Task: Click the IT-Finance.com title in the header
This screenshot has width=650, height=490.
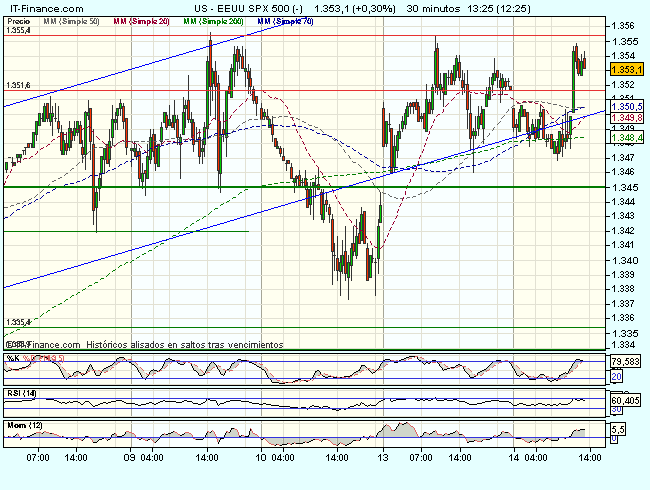Action: pyautogui.click(x=46, y=9)
